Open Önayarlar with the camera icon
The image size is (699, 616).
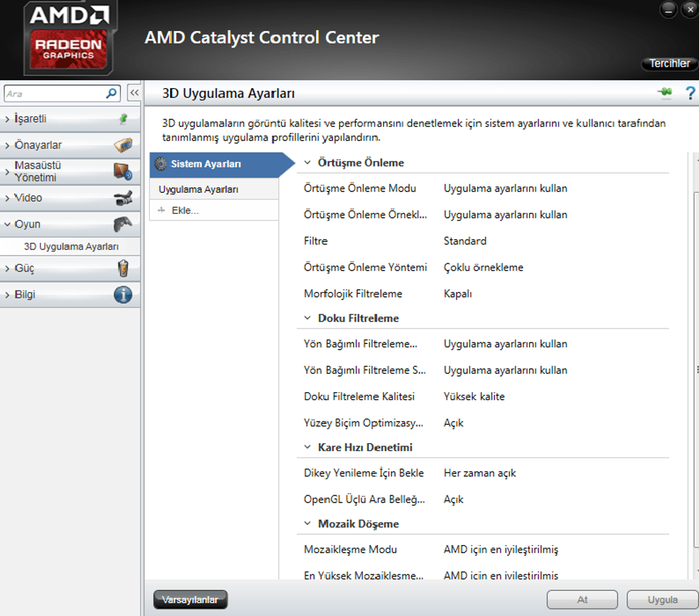123,145
